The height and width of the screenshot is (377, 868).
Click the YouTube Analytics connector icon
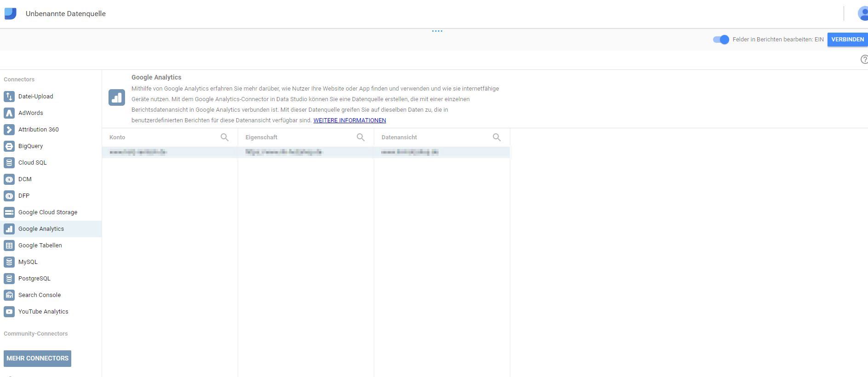click(9, 312)
